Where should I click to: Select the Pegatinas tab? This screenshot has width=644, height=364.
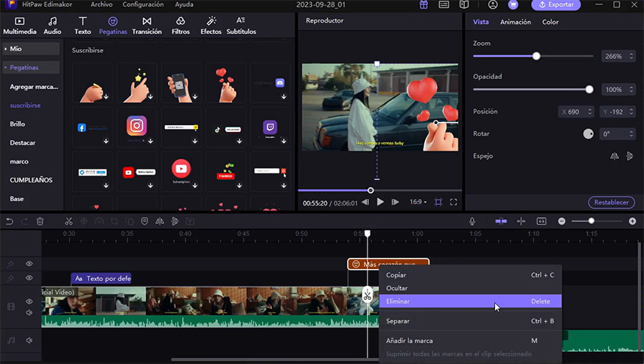click(113, 26)
